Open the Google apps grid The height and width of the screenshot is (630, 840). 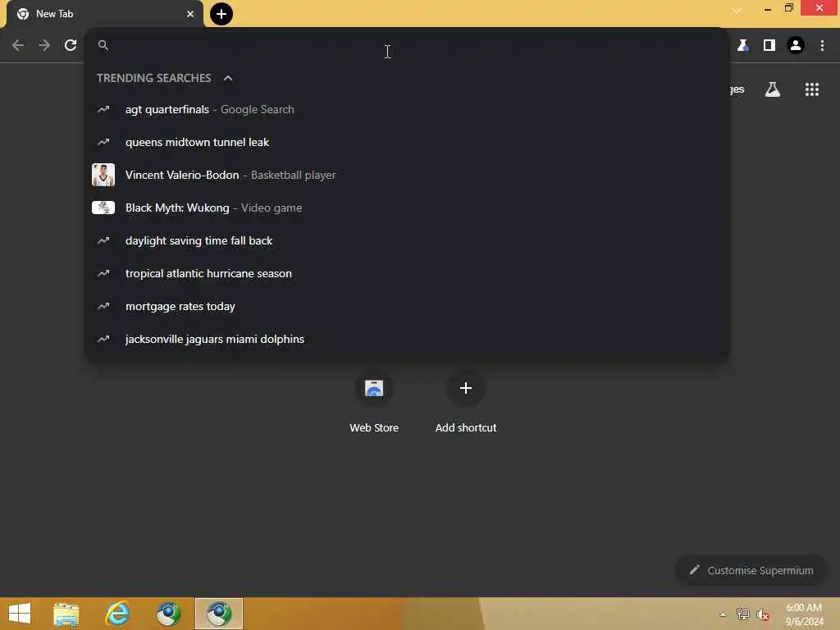[812, 89]
